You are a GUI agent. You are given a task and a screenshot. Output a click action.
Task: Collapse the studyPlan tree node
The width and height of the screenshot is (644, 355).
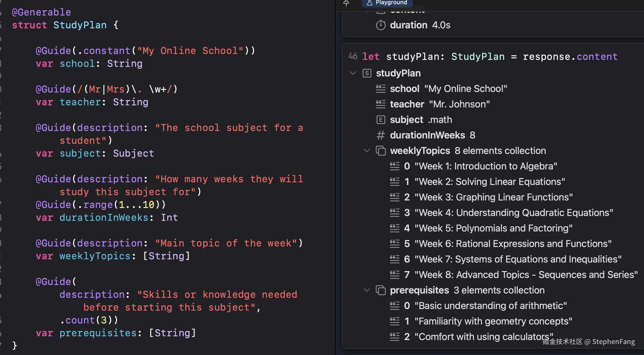click(353, 73)
